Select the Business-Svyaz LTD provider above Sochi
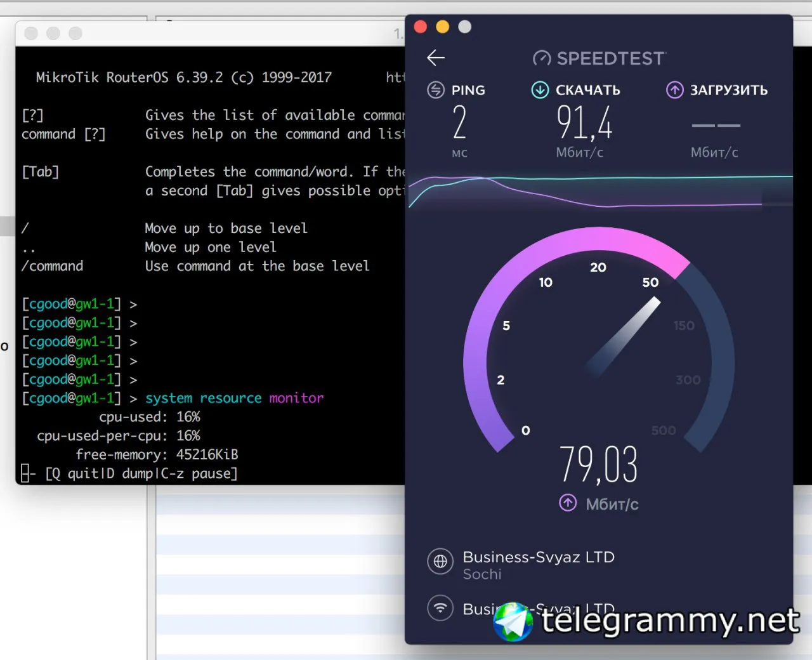 [539, 557]
